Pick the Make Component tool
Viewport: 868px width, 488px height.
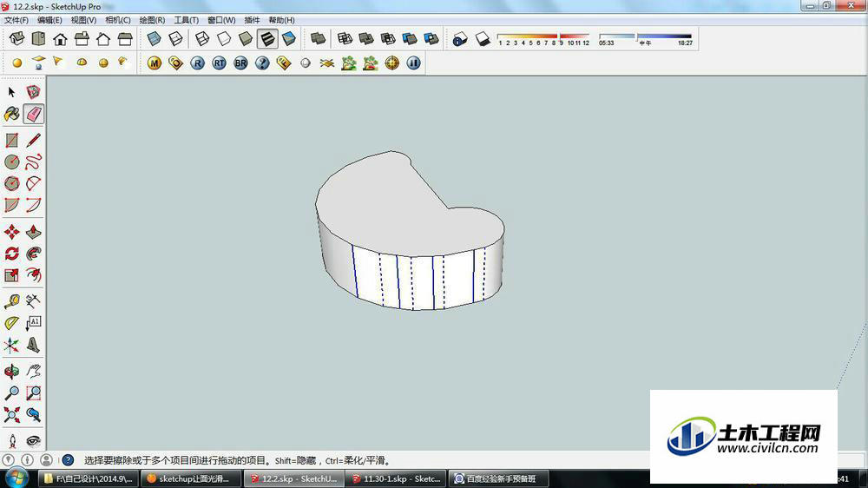[33, 92]
